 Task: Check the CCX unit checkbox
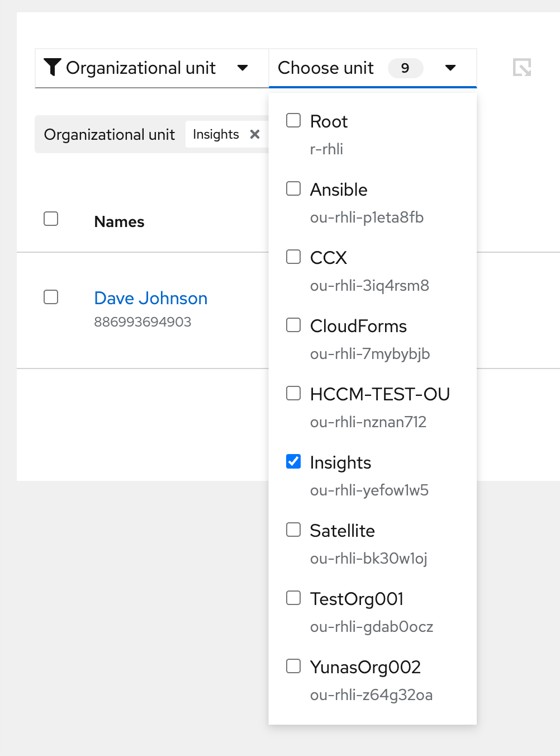point(293,257)
